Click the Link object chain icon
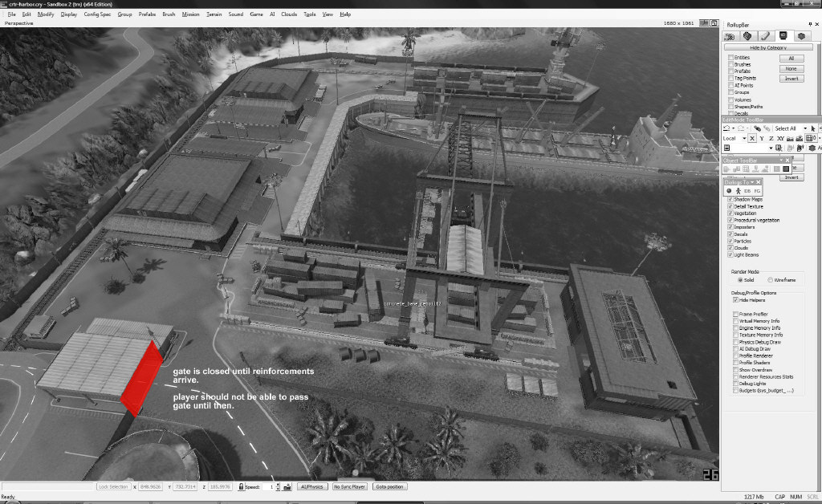Screen dimensions: 822x504 coord(757,128)
